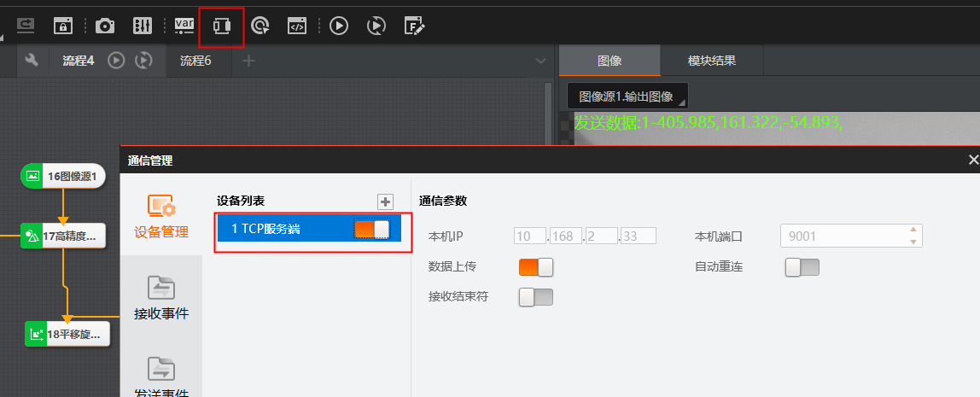Toggle the 自动重连 switch
Viewport: 980px width, 397px height.
tap(802, 267)
